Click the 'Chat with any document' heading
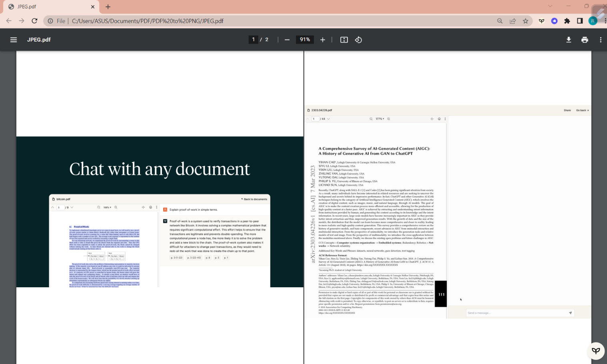Viewport: 607px width, 364px height. (160, 169)
